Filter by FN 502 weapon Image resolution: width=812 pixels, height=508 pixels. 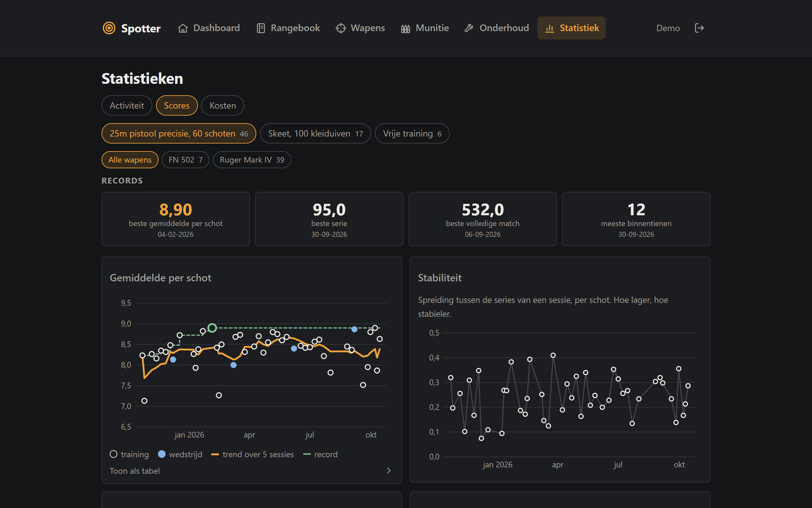(186, 160)
